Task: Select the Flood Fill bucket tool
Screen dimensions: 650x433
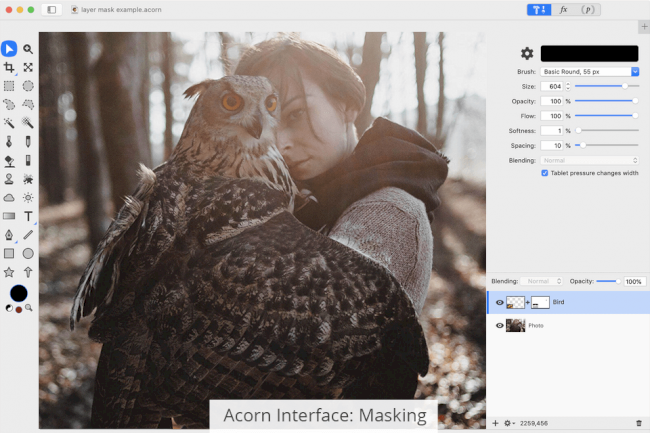Action: click(x=9, y=160)
